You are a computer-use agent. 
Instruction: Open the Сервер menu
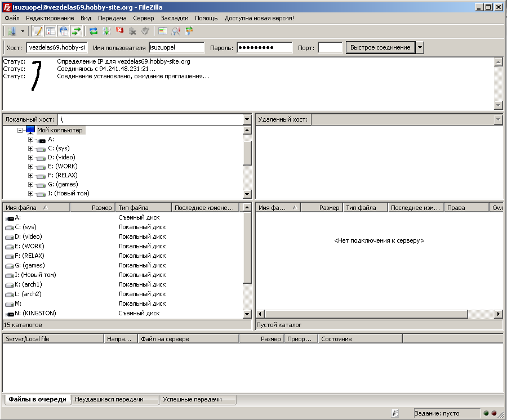click(x=144, y=18)
